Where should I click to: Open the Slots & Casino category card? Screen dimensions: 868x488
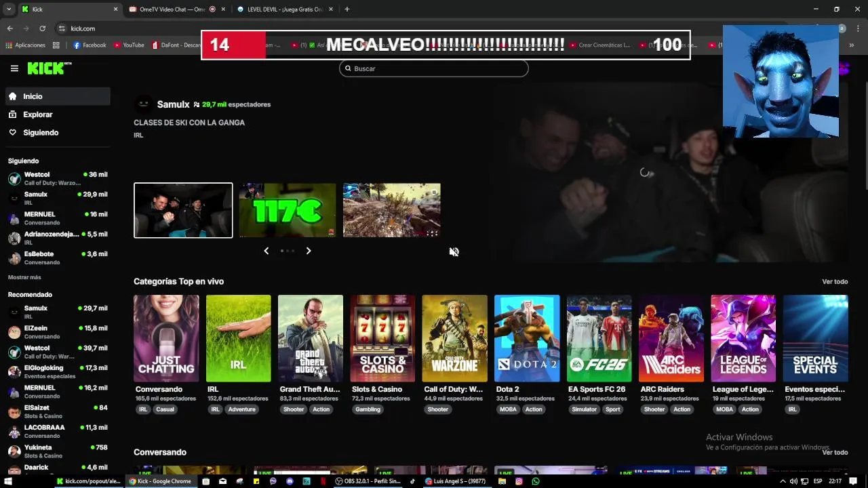pos(382,338)
